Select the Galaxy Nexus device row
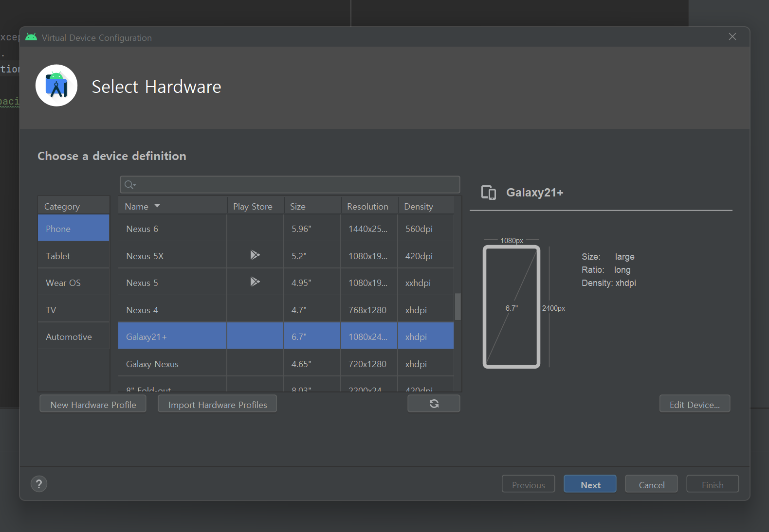The image size is (769, 532). coord(286,363)
